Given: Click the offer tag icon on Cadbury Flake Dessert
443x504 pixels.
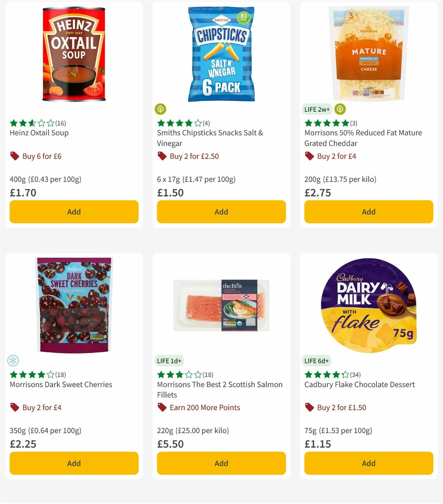Looking at the screenshot, I should point(309,407).
